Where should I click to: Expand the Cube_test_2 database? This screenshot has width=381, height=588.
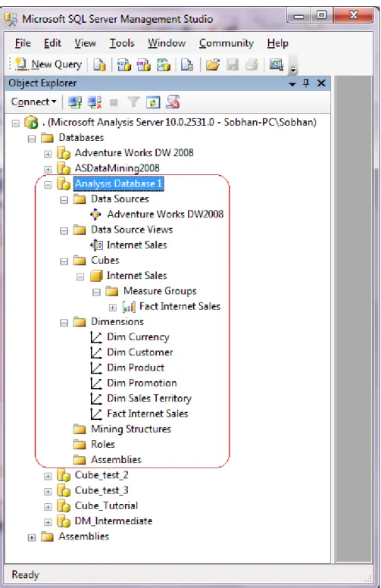click(48, 476)
